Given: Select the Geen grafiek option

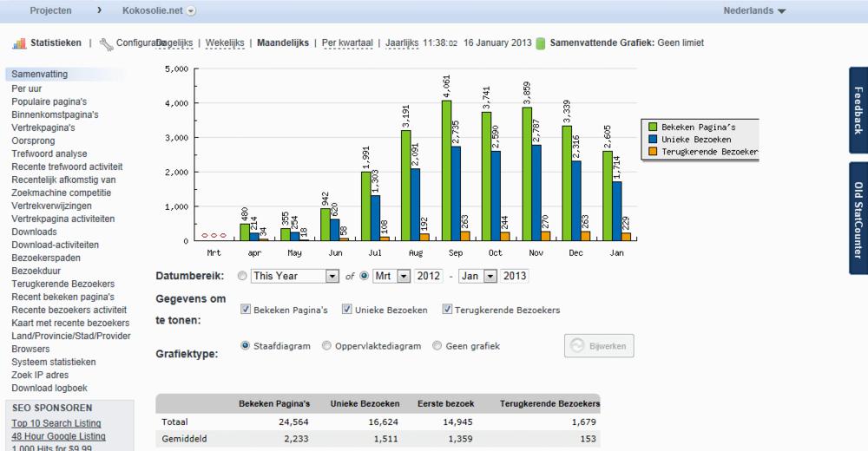Looking at the screenshot, I should [x=437, y=345].
